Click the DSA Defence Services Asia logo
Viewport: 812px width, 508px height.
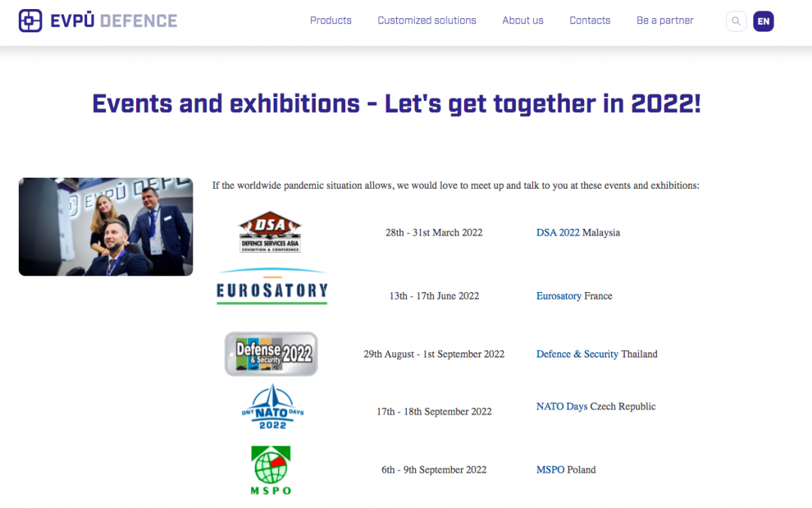pyautogui.click(x=271, y=230)
